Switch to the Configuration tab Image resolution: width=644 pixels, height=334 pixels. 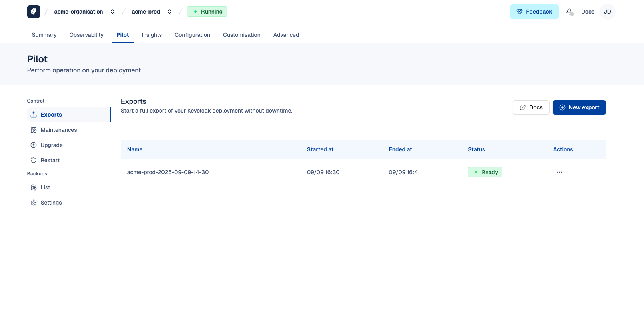pos(192,35)
